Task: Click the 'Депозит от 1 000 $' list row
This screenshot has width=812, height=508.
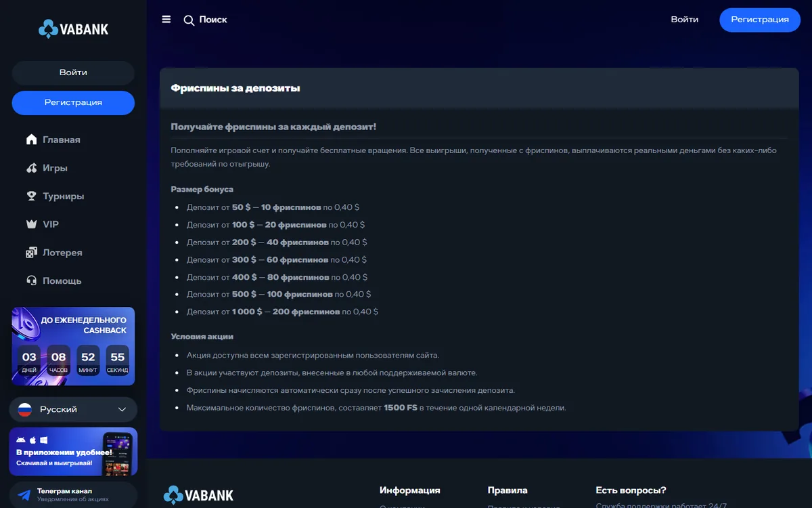Action: (282, 312)
